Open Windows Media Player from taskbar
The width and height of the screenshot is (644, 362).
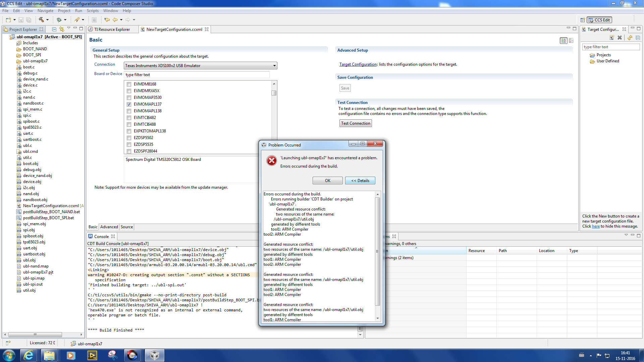(70, 355)
